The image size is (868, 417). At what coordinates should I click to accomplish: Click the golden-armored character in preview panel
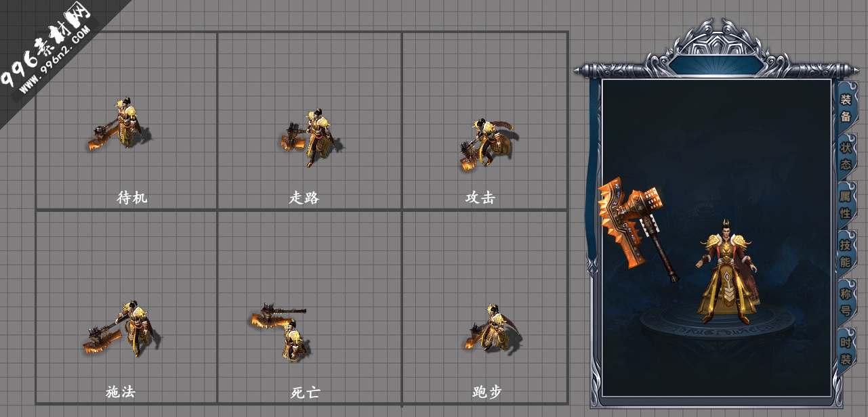pyautogui.click(x=727, y=271)
